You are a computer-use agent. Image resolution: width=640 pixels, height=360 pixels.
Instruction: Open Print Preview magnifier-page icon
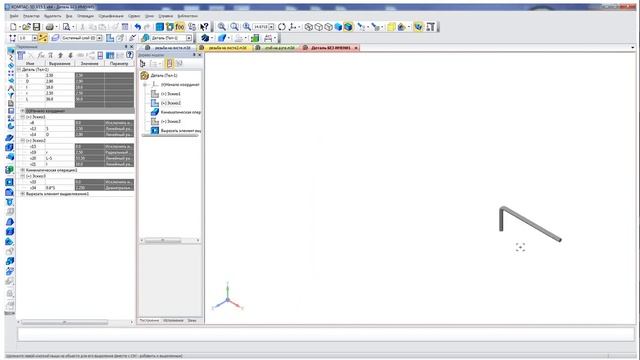point(66,27)
